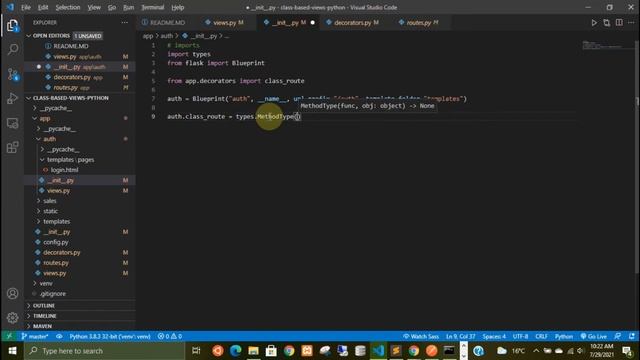
Task: Change CRLF end of line sequence
Action: (x=541, y=336)
